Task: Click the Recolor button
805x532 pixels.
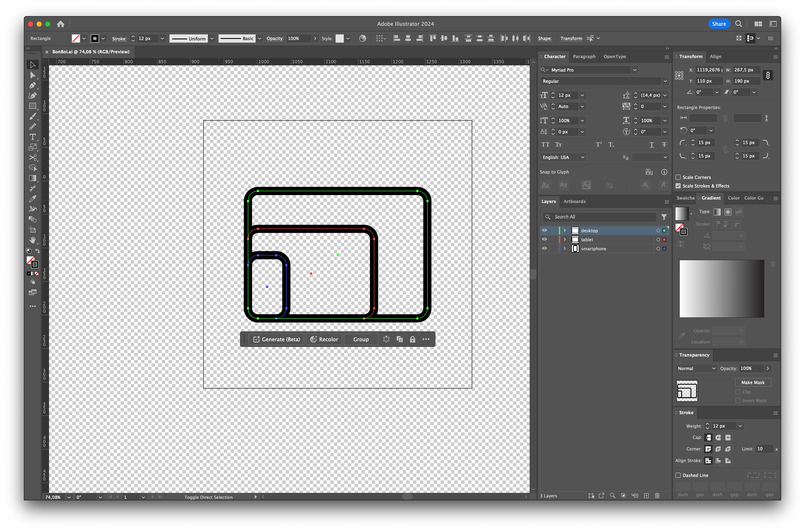Action: click(324, 339)
